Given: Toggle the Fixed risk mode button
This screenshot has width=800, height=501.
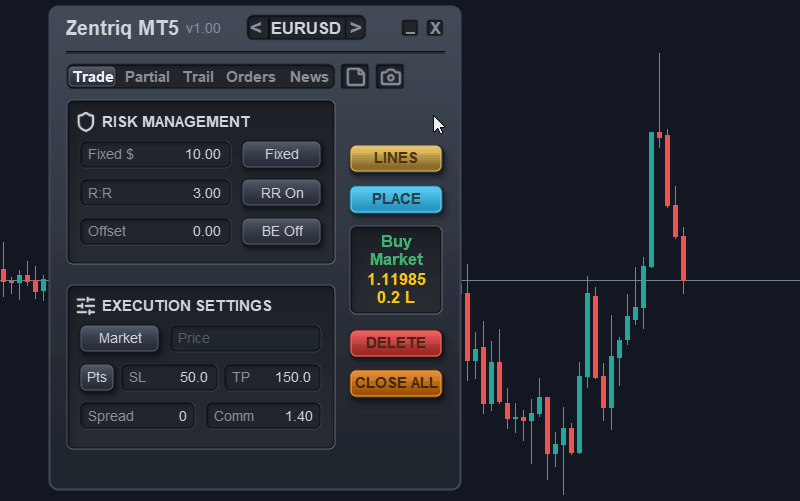Looking at the screenshot, I should (x=282, y=155).
